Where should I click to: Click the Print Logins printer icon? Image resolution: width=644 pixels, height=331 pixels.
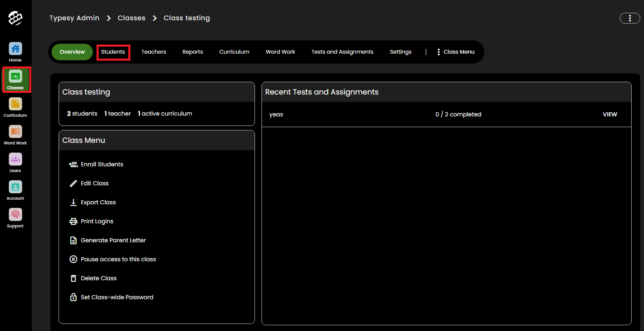(73, 221)
